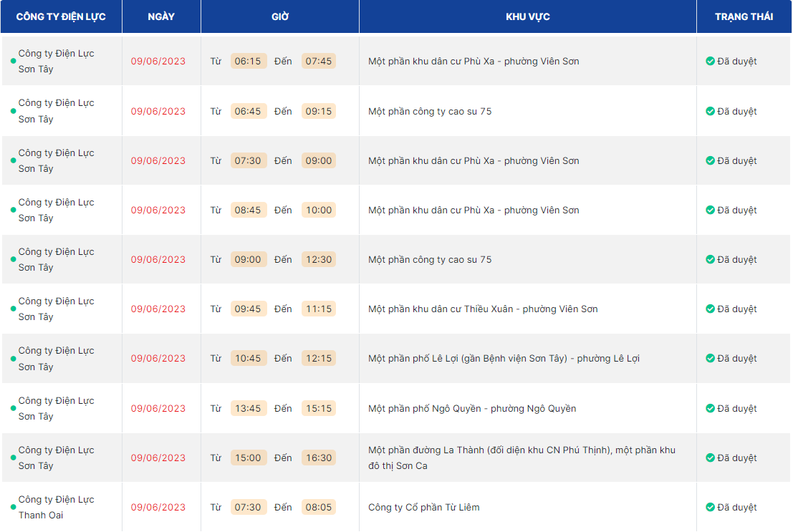793x532 pixels.
Task: Click the CÔNG TY ĐIỆN LỰC header
Action: pyautogui.click(x=61, y=16)
